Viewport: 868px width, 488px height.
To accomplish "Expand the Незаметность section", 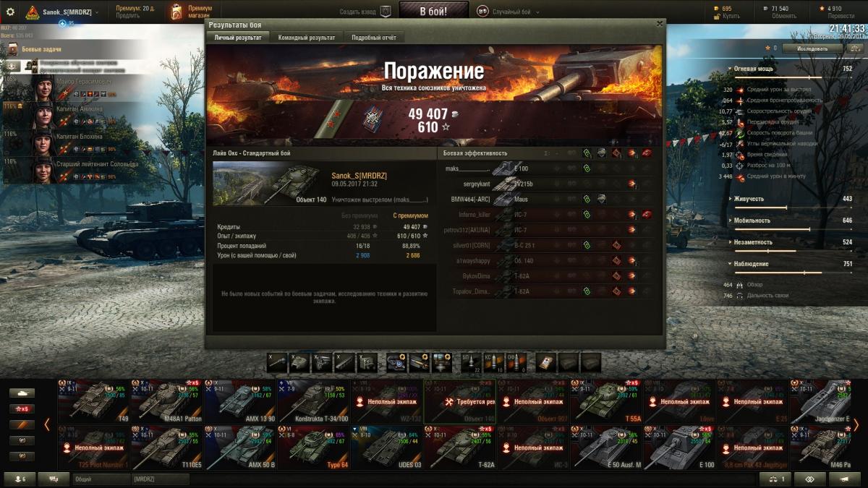I will pos(731,242).
